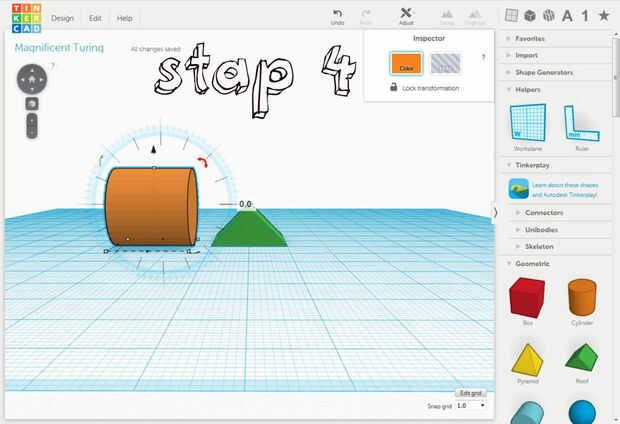This screenshot has height=424, width=620.
Task: Select the number 1 icon
Action: (585, 16)
